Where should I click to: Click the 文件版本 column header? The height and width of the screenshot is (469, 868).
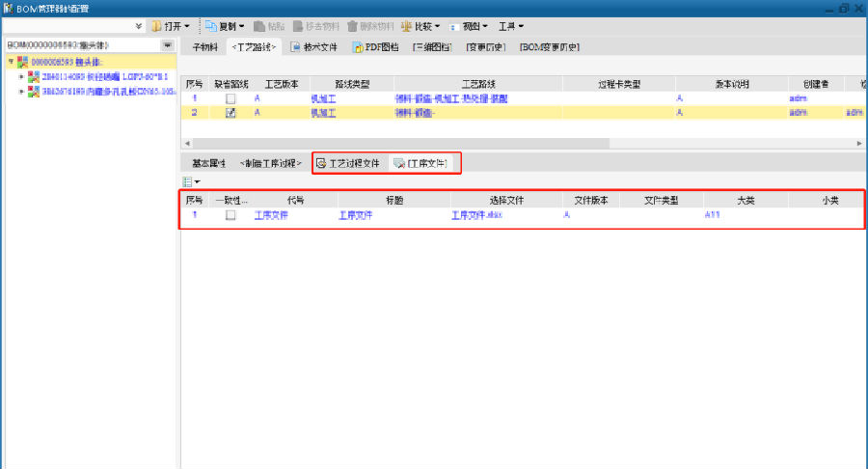click(x=590, y=201)
